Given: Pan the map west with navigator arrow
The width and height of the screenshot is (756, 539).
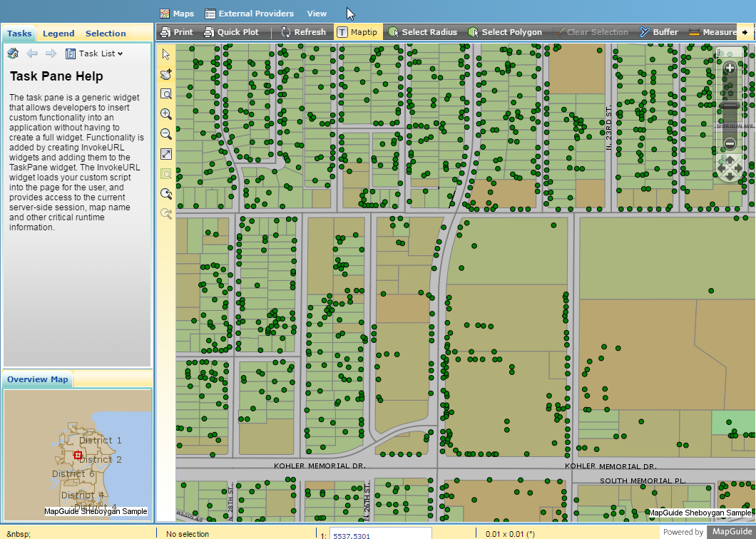Looking at the screenshot, I should click(721, 168).
